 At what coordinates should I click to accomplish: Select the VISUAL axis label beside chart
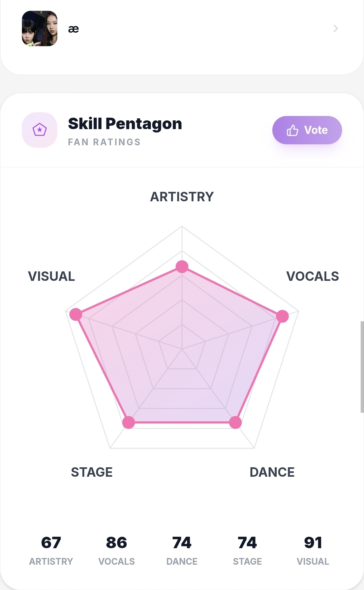51,276
